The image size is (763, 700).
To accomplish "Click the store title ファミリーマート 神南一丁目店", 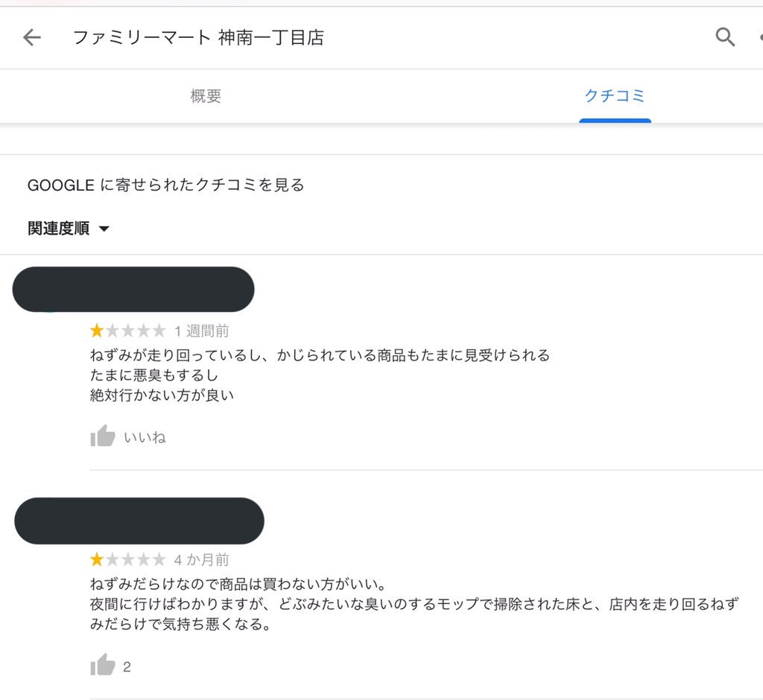I will 198,37.
